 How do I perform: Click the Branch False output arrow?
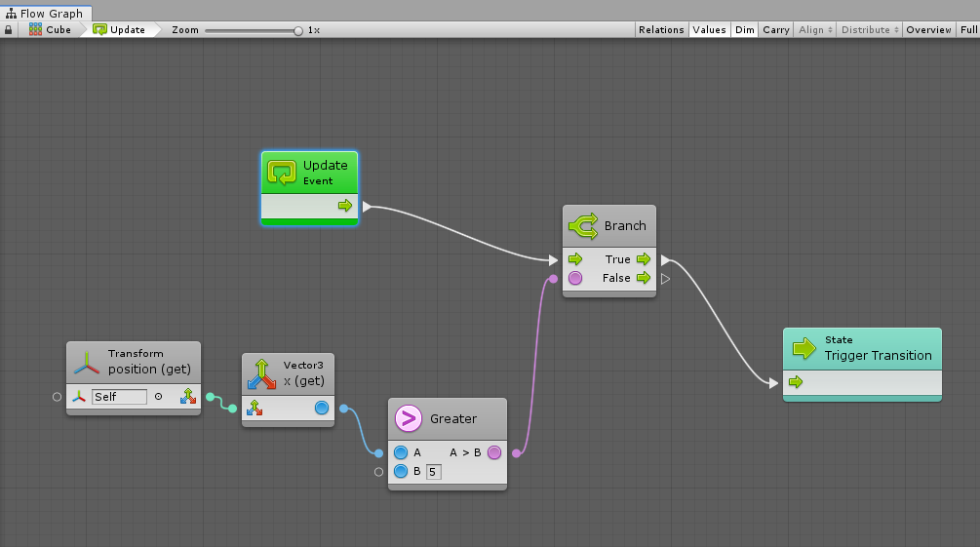pyautogui.click(x=643, y=278)
